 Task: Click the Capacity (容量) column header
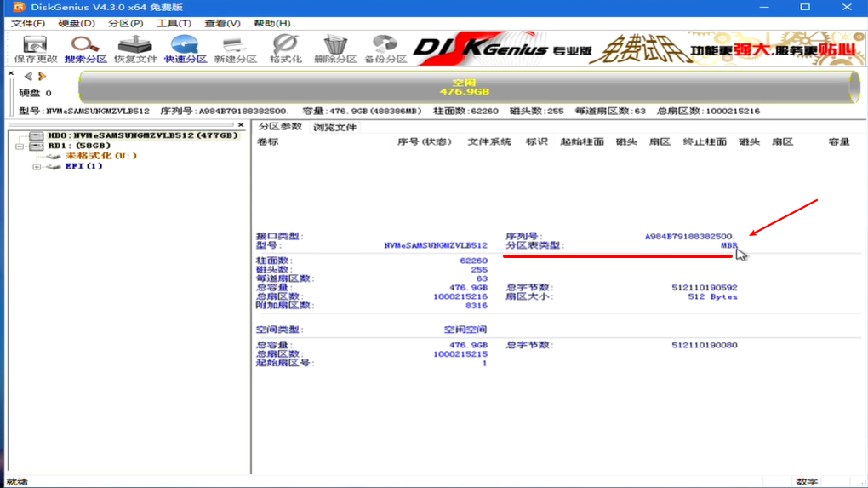pyautogui.click(x=839, y=142)
